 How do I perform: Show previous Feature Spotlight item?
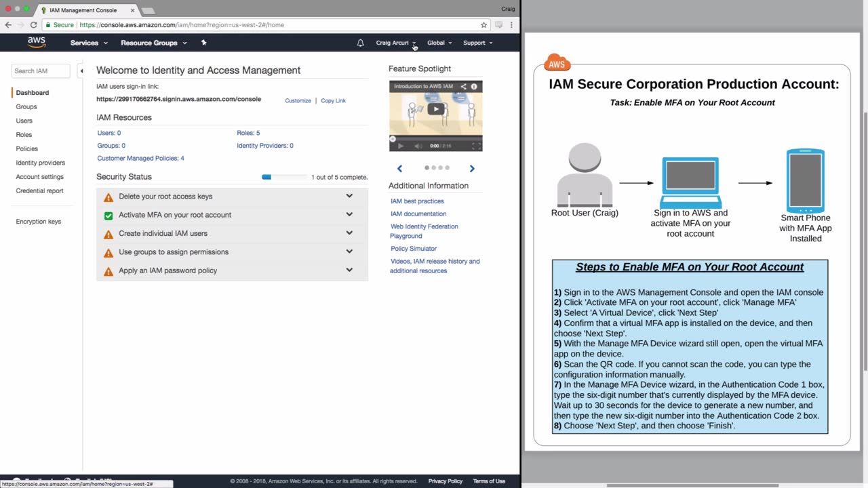(x=399, y=169)
